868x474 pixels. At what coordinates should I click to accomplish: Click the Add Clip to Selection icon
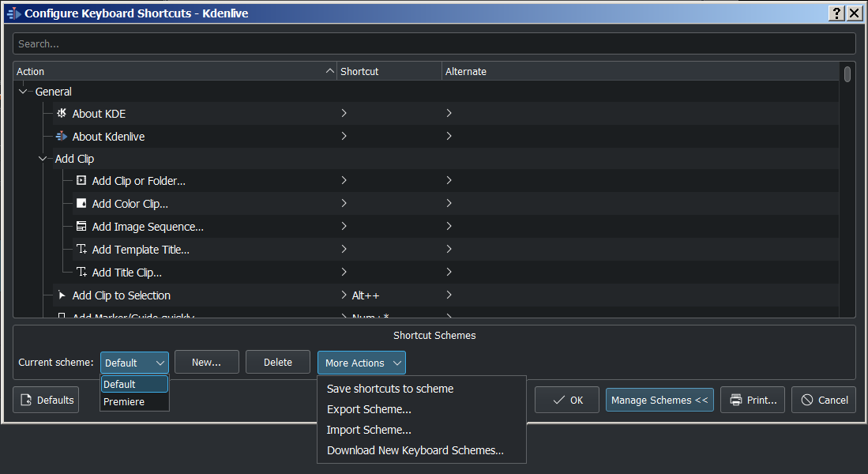(62, 295)
